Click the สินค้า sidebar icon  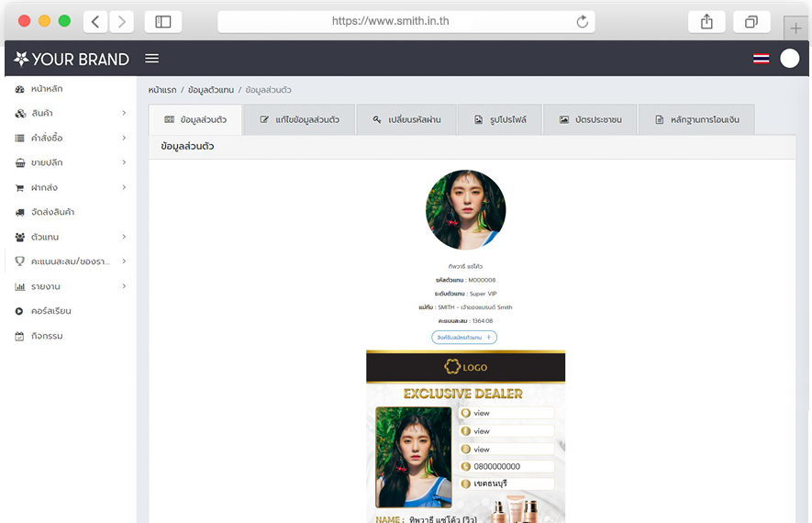point(19,114)
